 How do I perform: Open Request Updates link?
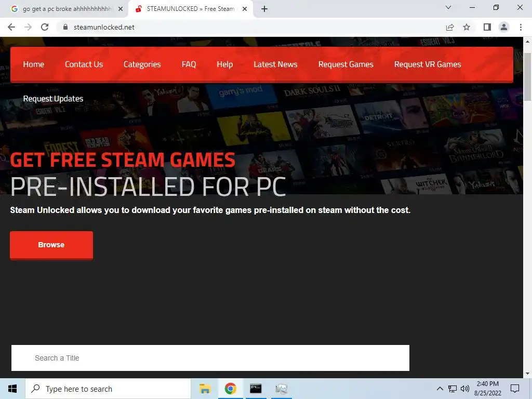pos(53,98)
